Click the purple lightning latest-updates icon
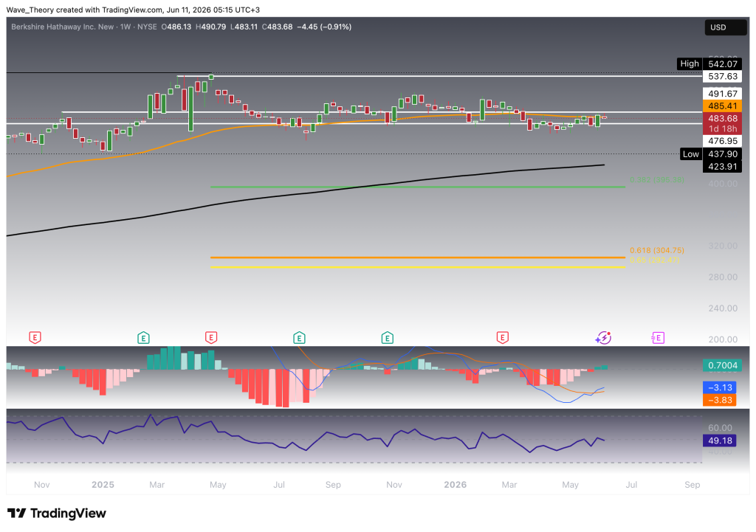This screenshot has height=532, width=756. [x=603, y=338]
